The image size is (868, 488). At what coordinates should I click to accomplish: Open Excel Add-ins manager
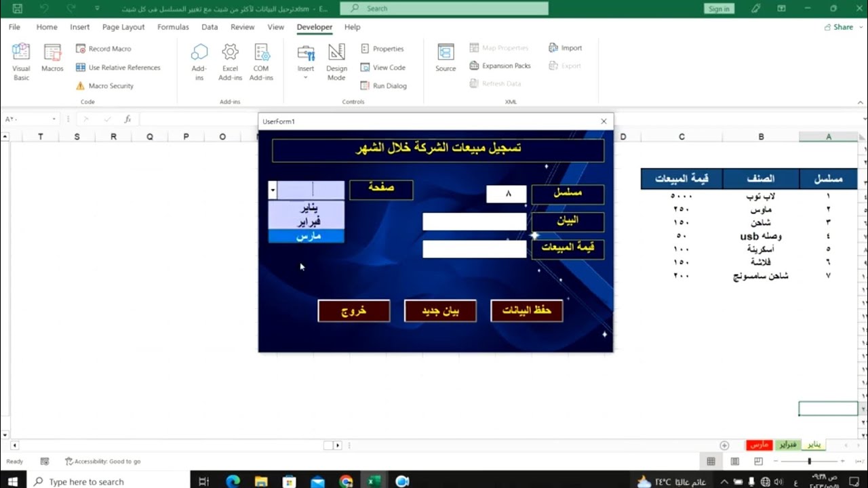point(231,62)
